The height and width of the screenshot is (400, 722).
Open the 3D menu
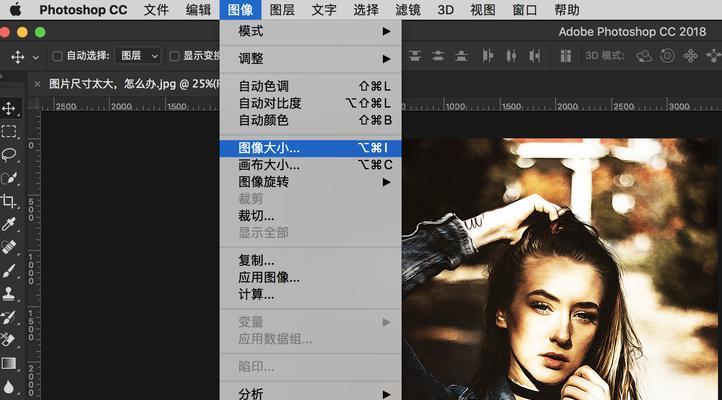pyautogui.click(x=445, y=10)
